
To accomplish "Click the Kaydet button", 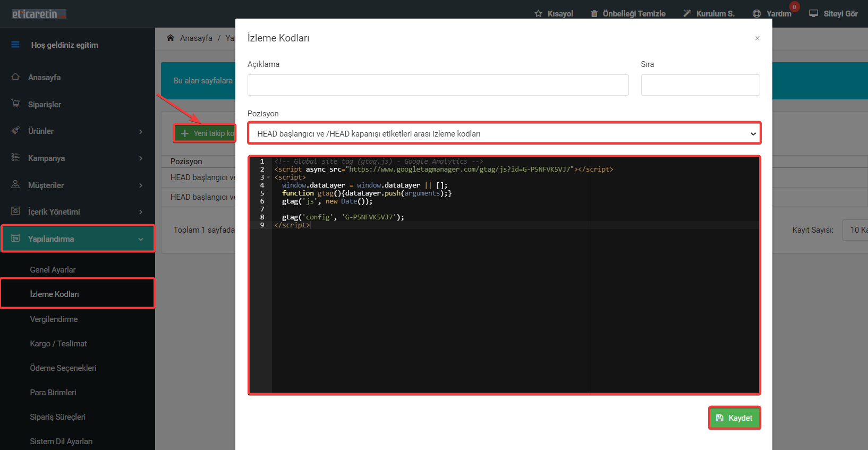I will (735, 418).
